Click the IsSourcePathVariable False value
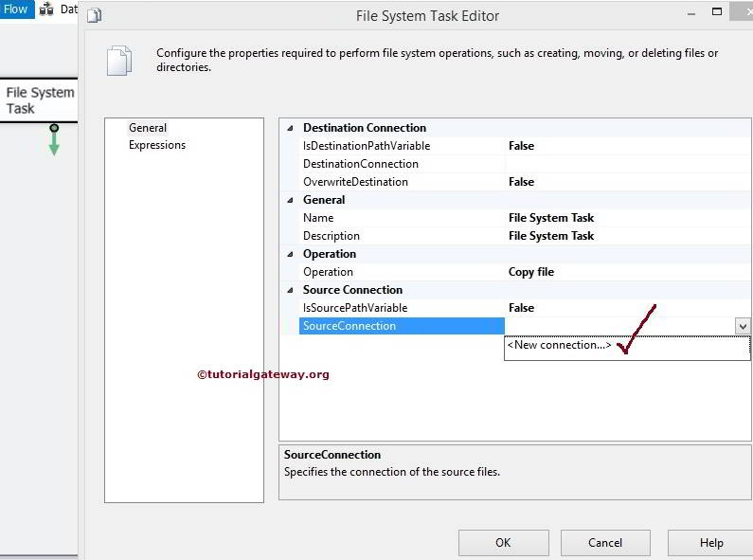The height and width of the screenshot is (560, 753). tap(521, 308)
